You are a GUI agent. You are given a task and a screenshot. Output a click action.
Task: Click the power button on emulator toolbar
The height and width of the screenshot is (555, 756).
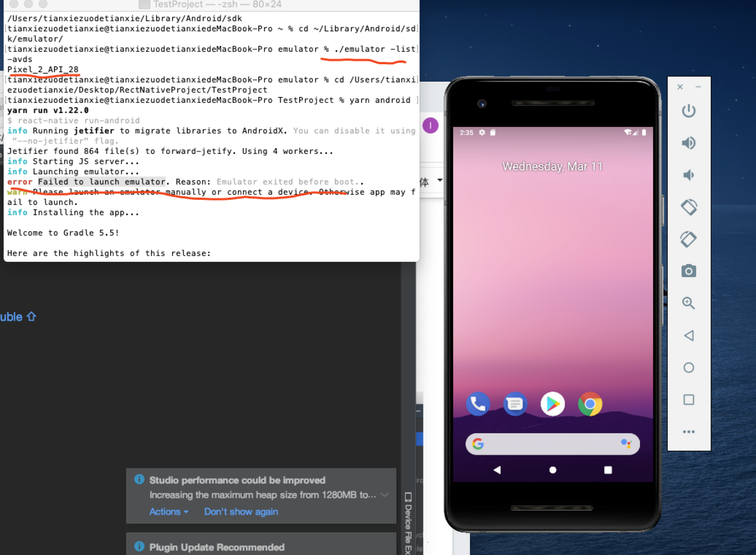point(689,112)
